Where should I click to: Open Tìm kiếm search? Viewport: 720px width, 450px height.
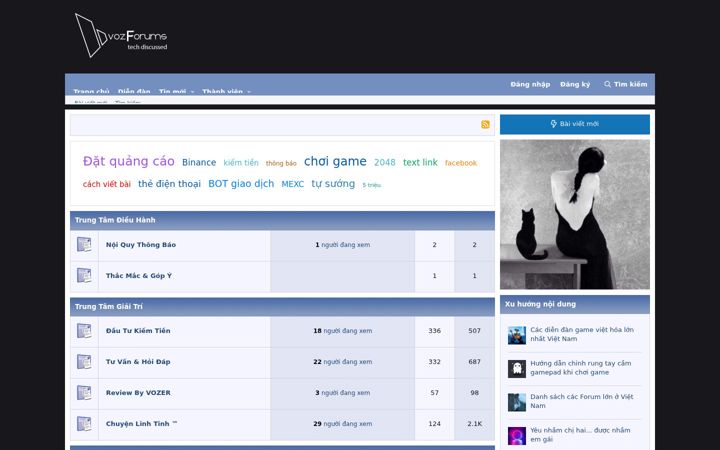625,84
